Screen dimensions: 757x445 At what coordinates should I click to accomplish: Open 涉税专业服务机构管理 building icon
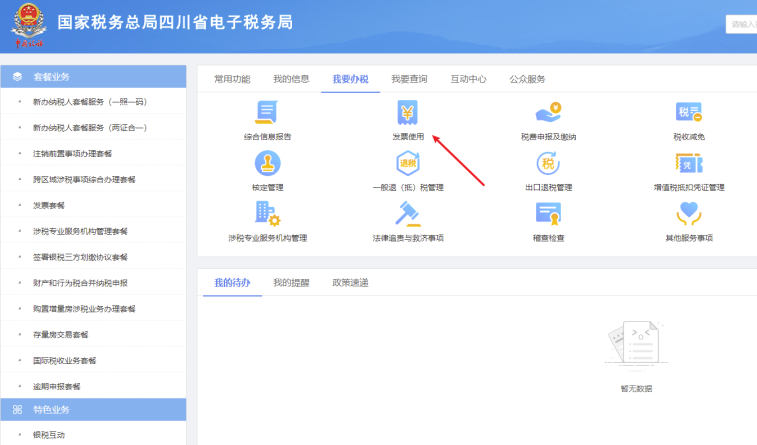pos(267,214)
